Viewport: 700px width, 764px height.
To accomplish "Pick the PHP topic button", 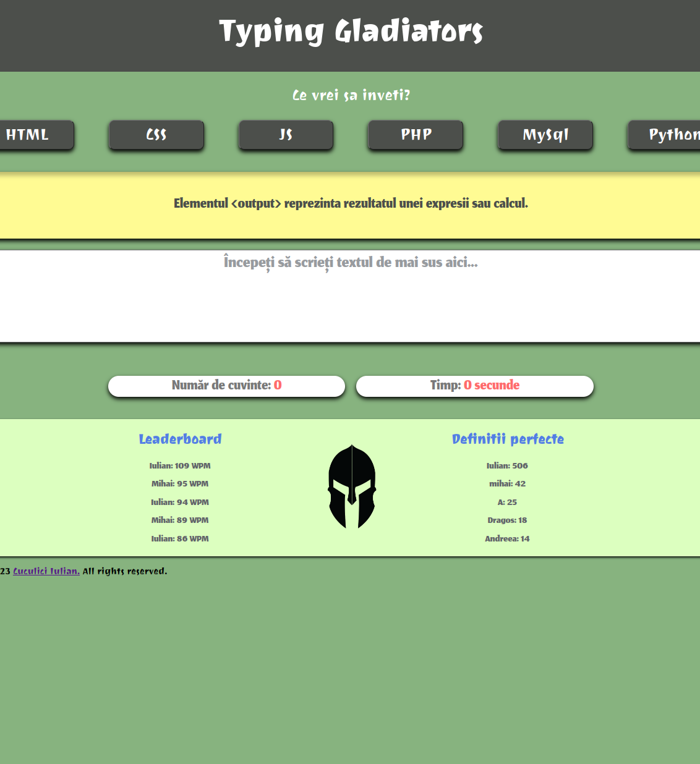I will point(415,135).
